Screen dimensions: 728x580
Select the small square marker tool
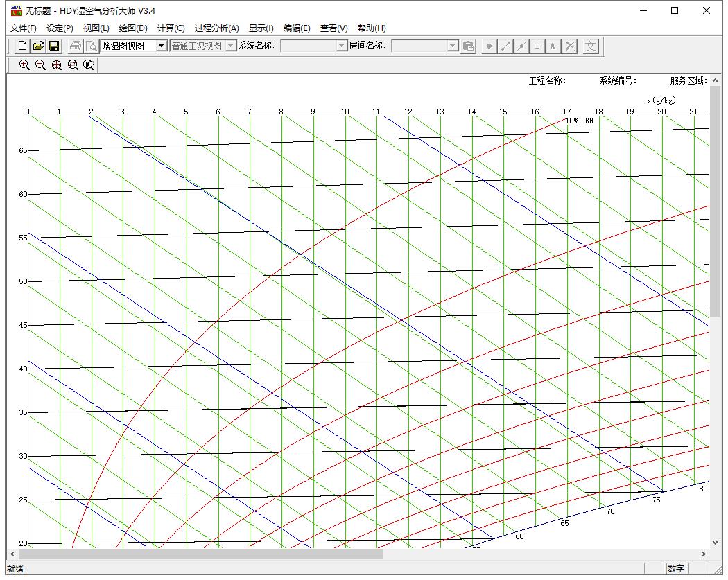pyautogui.click(x=537, y=46)
